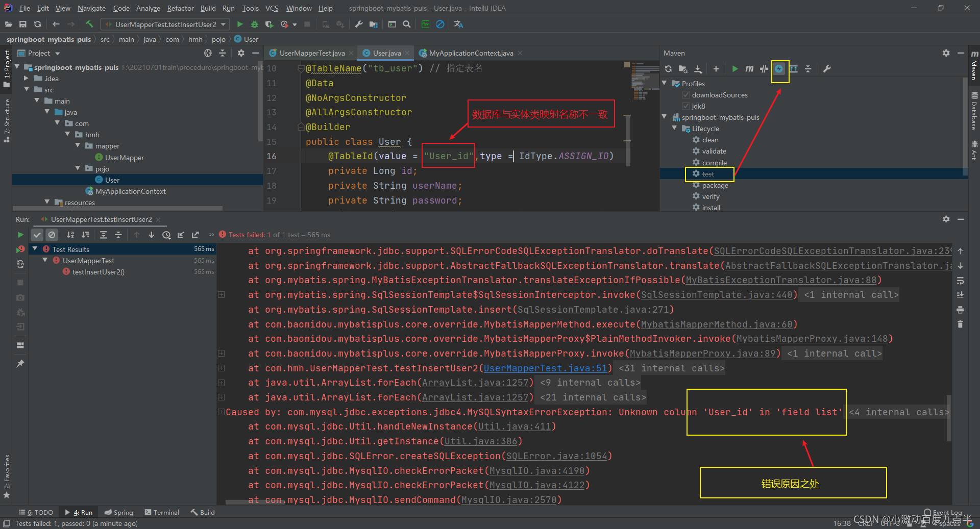Sort test results by duration
This screenshot has width=980, height=529.
(x=85, y=235)
